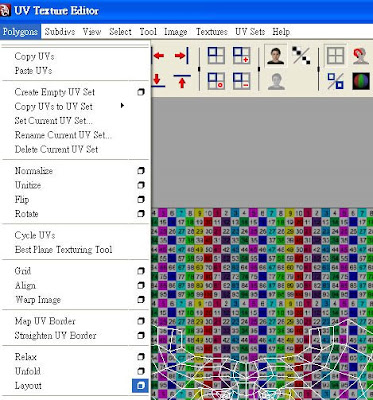Open Straighten UV Border options box
The image size is (373, 400).
coord(141,335)
